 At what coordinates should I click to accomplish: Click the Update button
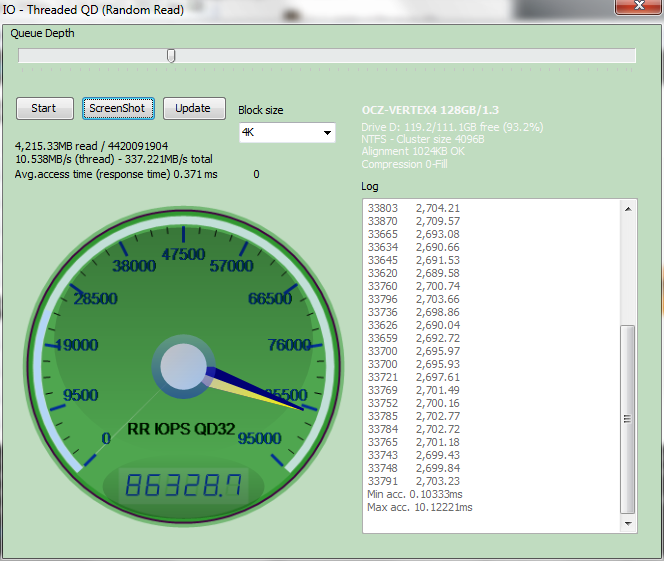tap(193, 108)
